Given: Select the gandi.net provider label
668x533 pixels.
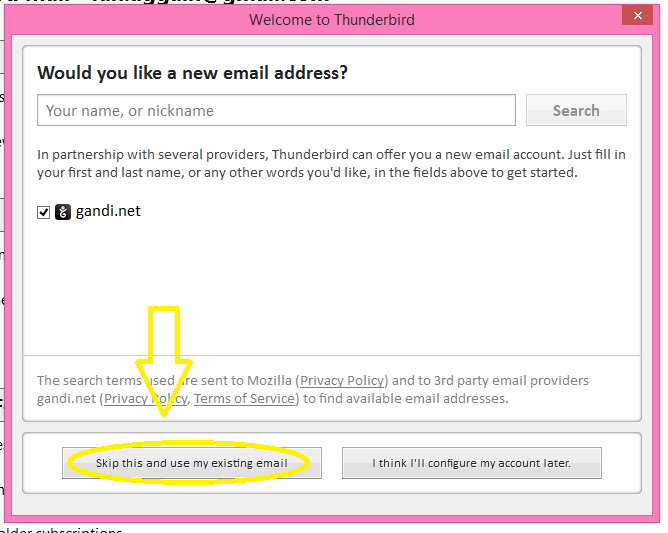Looking at the screenshot, I should coord(108,212).
